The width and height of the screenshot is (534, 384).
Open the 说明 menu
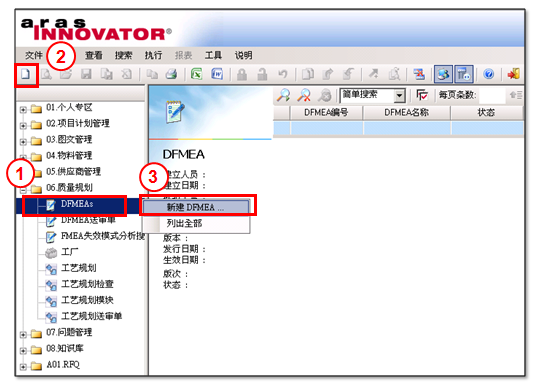(x=244, y=55)
